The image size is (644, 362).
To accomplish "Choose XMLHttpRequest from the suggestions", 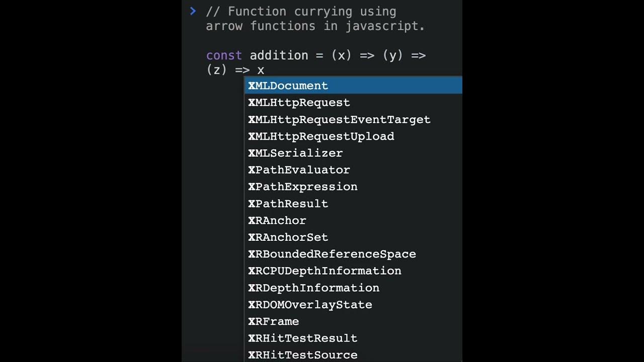I will pyautogui.click(x=299, y=103).
